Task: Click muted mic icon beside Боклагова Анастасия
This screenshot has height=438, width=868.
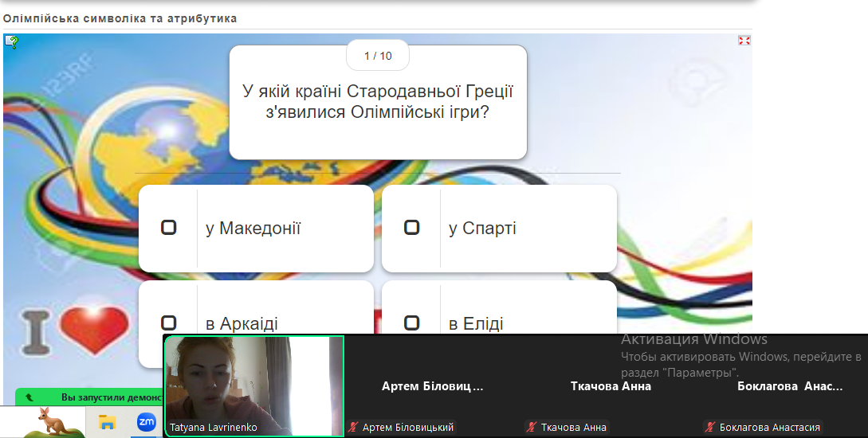Action: [710, 427]
